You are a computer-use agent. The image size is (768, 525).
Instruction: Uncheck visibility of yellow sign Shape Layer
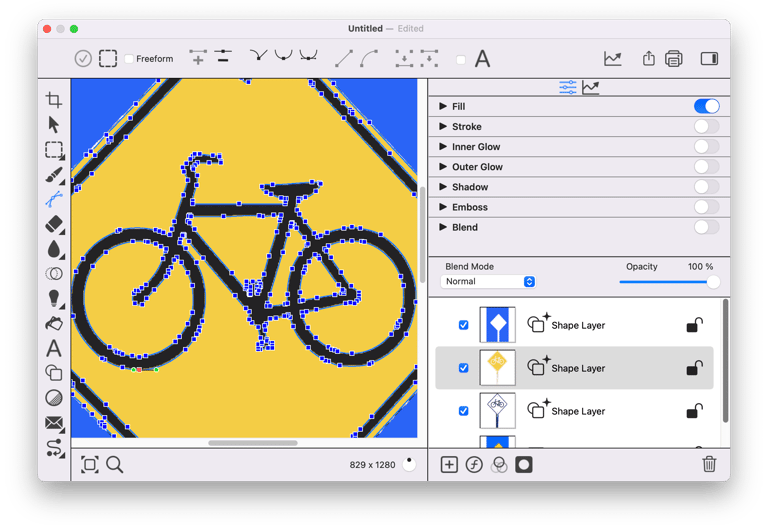pyautogui.click(x=463, y=368)
